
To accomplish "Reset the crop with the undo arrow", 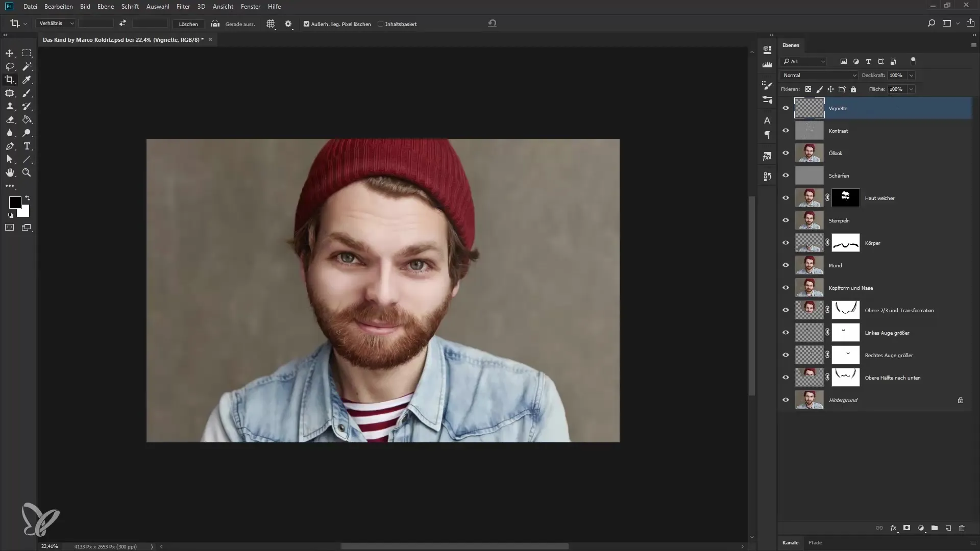I will tap(492, 23).
